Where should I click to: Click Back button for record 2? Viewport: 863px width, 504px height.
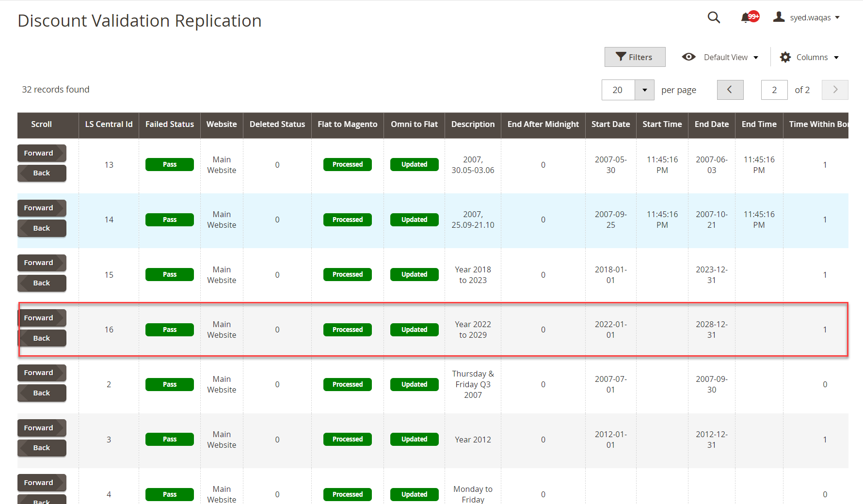41,393
